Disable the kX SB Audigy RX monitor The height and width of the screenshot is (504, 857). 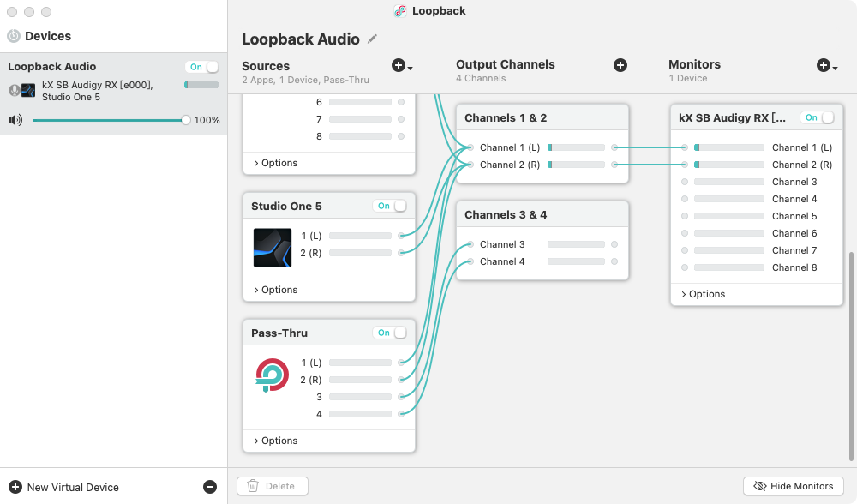click(x=818, y=117)
